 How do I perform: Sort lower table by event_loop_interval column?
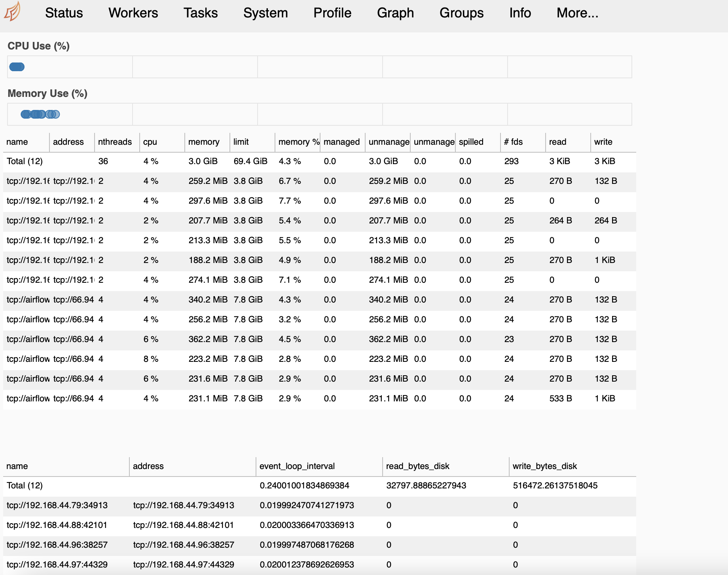(297, 466)
